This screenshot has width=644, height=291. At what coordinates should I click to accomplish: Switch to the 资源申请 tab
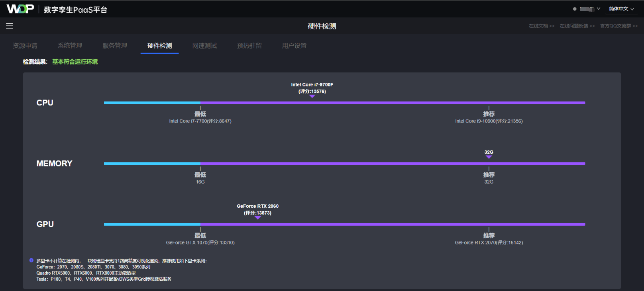pos(25,46)
